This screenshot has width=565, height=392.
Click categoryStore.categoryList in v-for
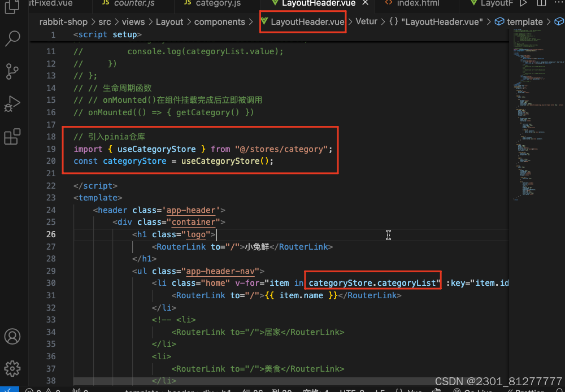(372, 283)
